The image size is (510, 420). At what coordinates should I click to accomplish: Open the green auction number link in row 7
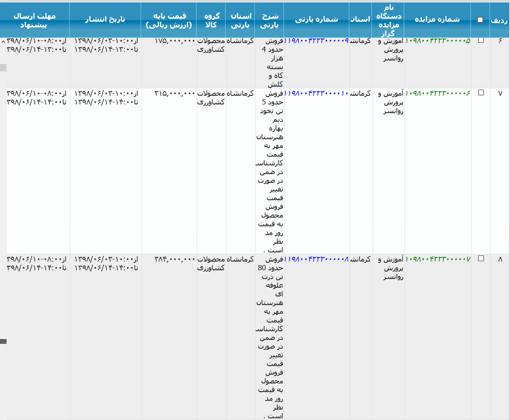(438, 93)
